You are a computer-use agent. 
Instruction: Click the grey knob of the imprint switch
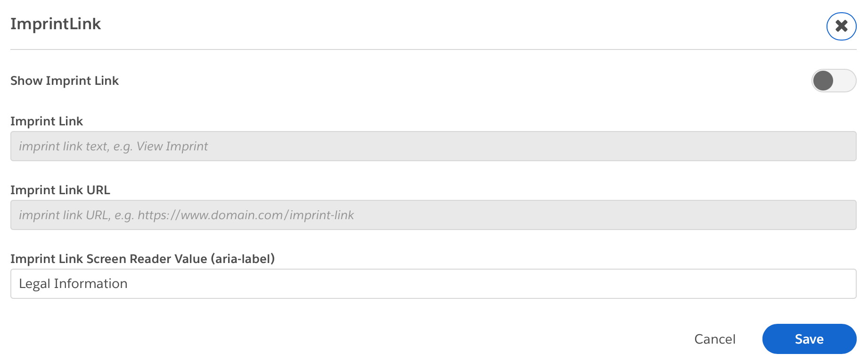pyautogui.click(x=823, y=81)
